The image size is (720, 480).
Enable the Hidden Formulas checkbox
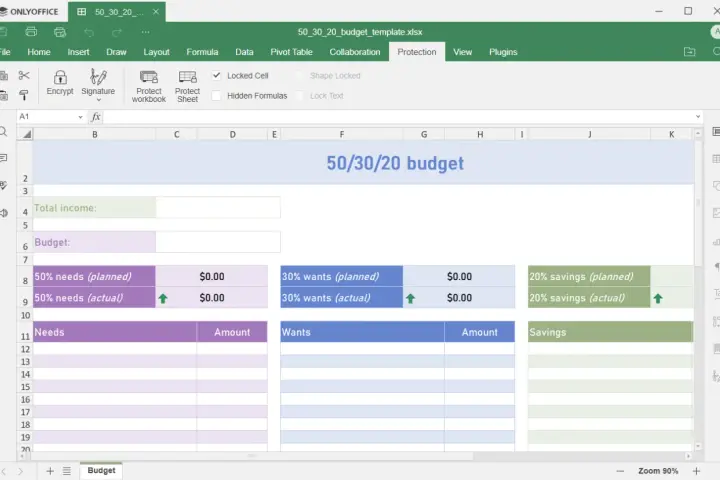coord(216,96)
